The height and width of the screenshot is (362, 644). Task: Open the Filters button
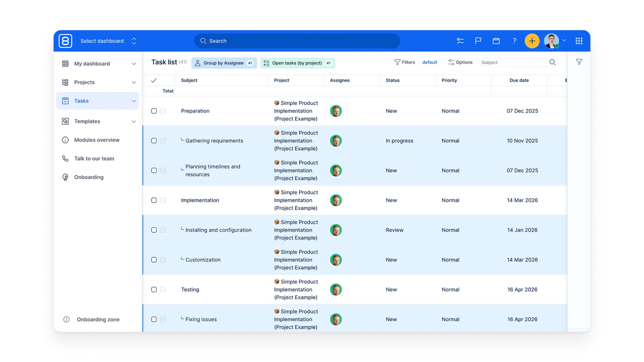point(405,62)
